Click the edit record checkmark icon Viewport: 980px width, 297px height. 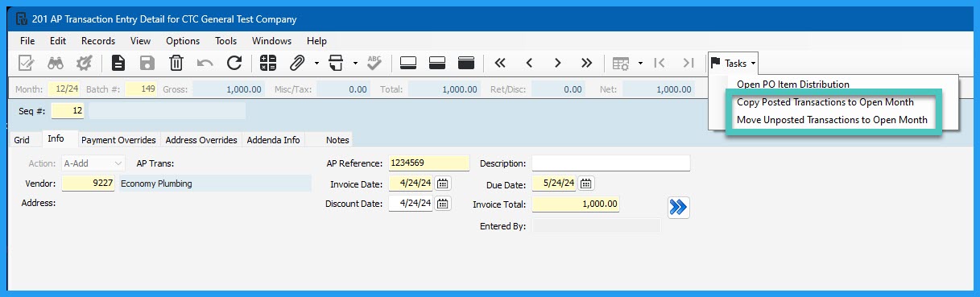26,63
